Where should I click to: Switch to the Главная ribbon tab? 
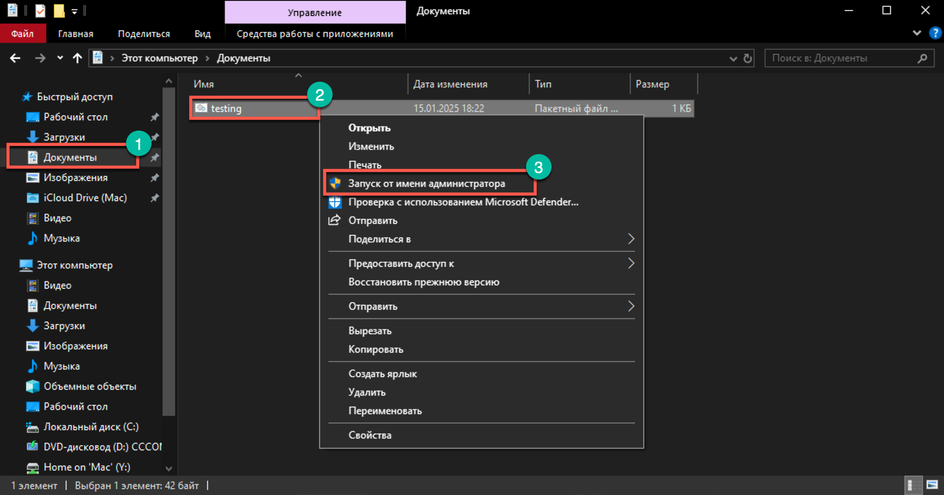pyautogui.click(x=75, y=34)
